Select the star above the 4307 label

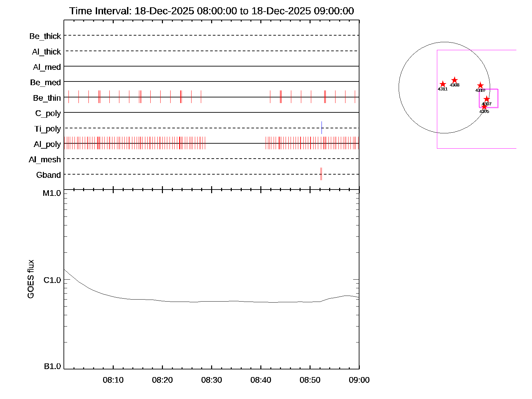486,99
